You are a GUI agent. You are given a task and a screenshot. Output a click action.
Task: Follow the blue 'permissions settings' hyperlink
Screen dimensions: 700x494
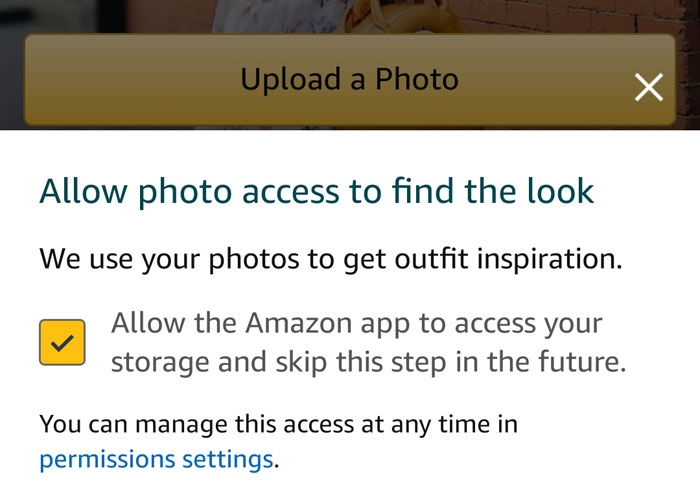point(156,459)
